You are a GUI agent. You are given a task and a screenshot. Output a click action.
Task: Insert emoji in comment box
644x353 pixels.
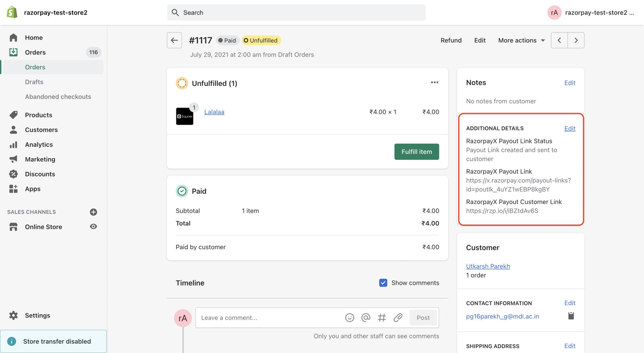pyautogui.click(x=350, y=317)
